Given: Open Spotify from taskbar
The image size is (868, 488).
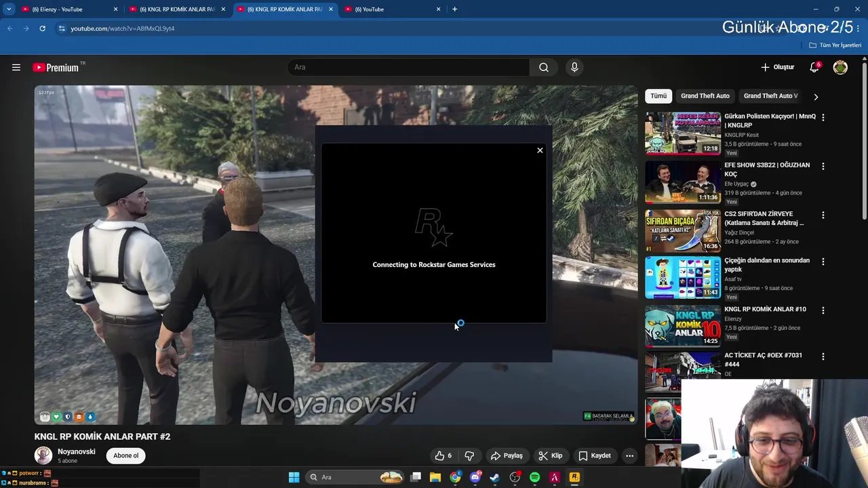Looking at the screenshot, I should point(534,477).
